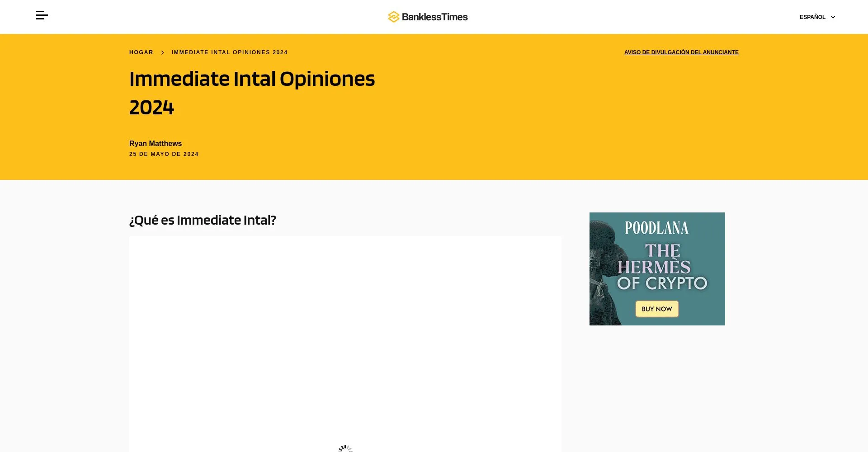This screenshot has width=868, height=452.
Task: Click author name Ryan Matthews
Action: pos(156,143)
